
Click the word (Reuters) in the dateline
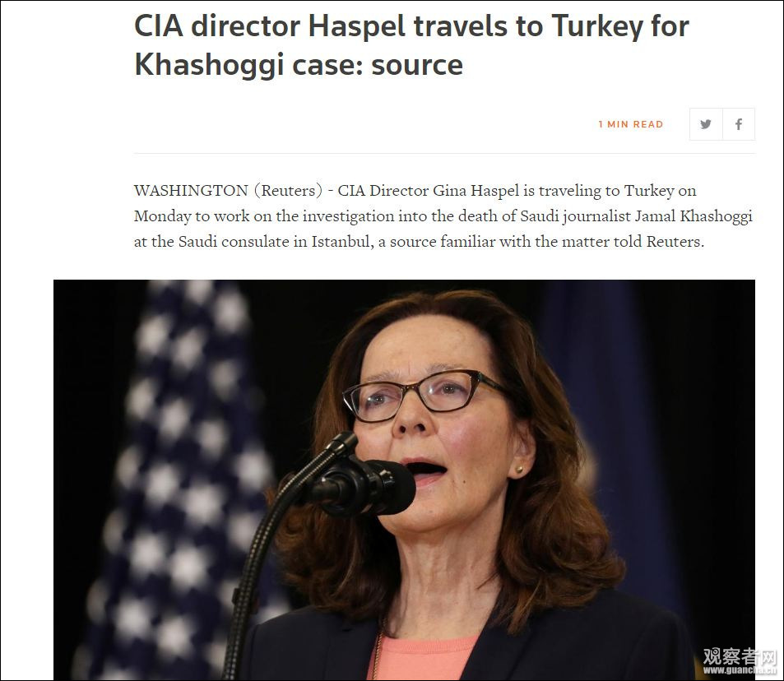click(x=288, y=191)
